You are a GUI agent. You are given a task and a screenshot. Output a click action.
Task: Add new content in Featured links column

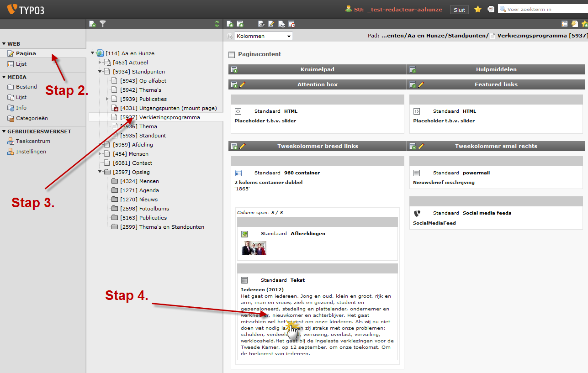pos(413,84)
